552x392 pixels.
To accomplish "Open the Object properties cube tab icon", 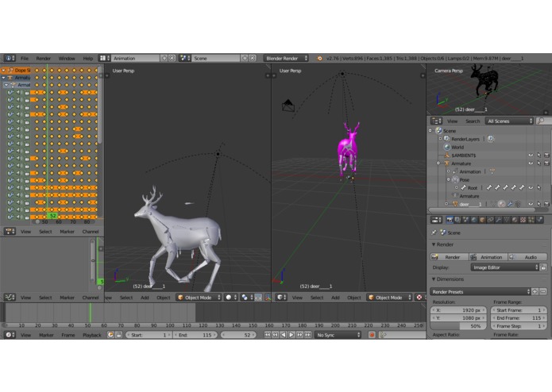I will coord(482,220).
